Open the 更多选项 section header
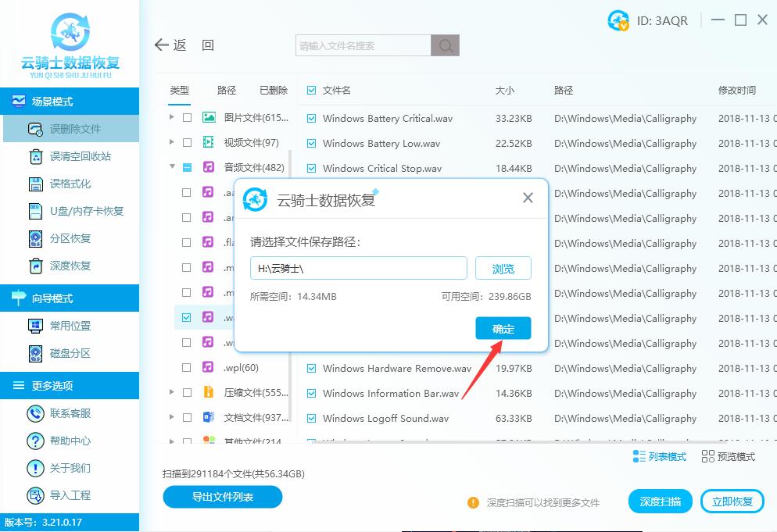 [x=70, y=385]
